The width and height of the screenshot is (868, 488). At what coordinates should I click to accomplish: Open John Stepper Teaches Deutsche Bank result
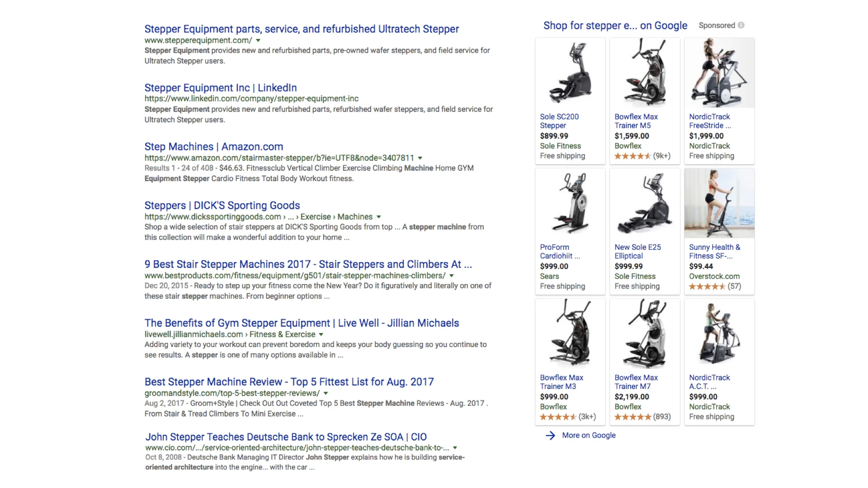click(286, 437)
